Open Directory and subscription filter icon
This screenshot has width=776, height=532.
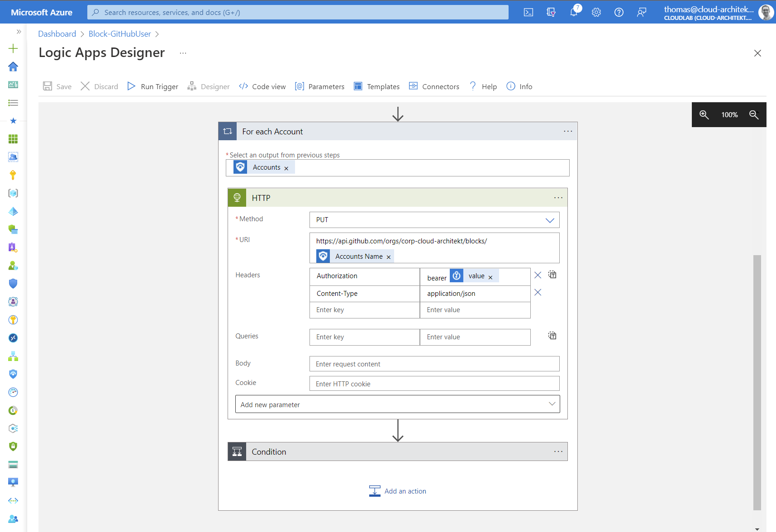pyautogui.click(x=551, y=12)
